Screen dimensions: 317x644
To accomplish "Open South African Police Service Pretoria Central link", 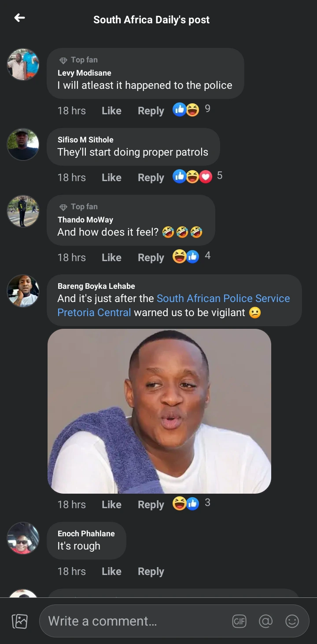I will [x=223, y=298].
